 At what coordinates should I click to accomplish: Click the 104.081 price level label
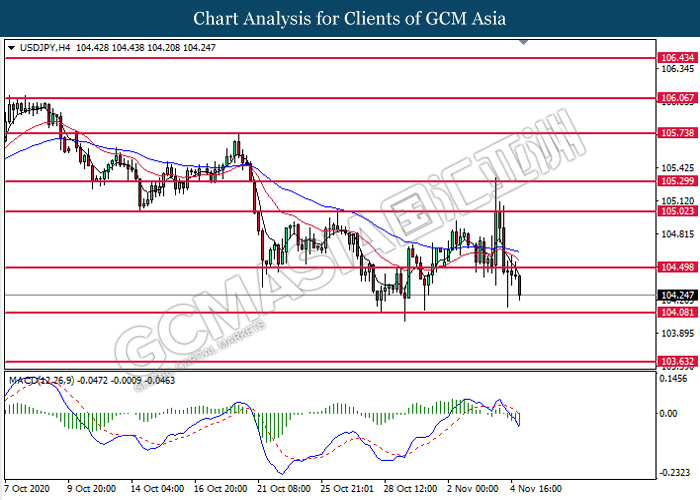[x=677, y=312]
